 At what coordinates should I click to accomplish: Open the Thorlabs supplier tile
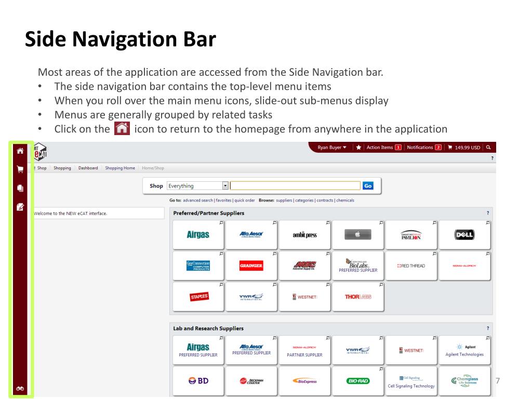click(x=358, y=297)
